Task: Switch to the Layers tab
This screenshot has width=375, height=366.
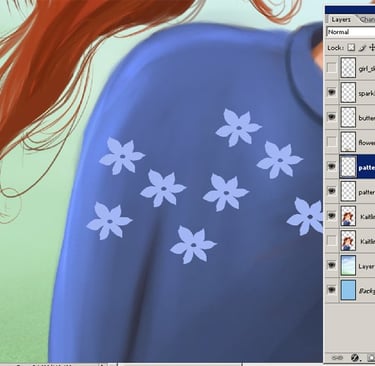Action: (341, 20)
